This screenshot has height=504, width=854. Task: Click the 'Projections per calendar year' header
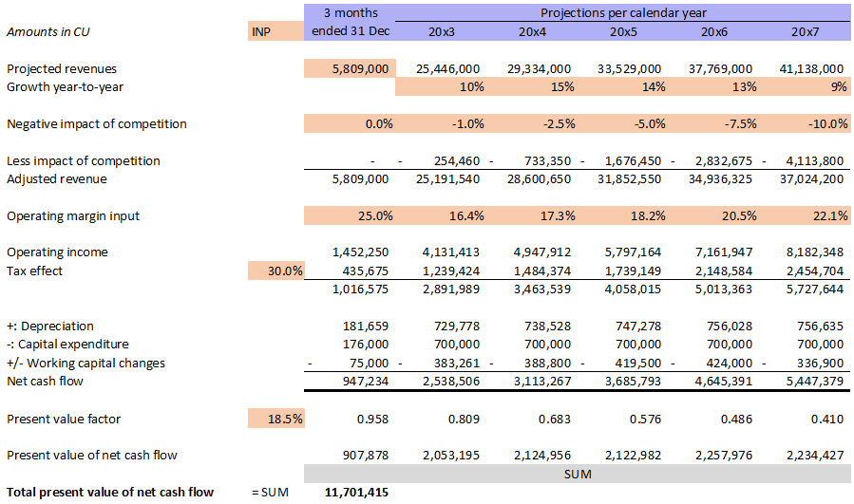622,12
